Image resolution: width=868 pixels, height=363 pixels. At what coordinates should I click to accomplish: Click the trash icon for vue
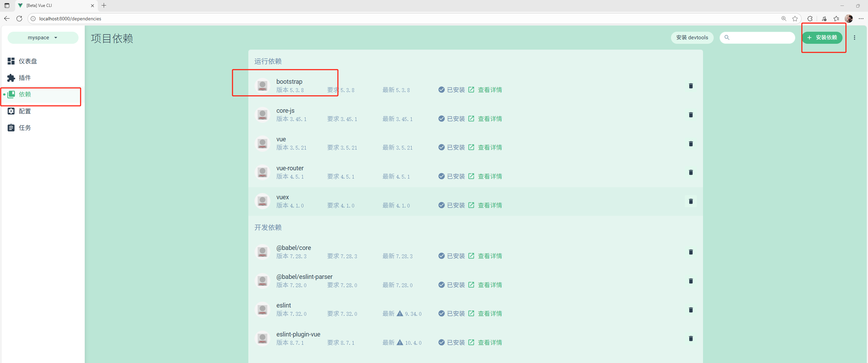tap(691, 144)
